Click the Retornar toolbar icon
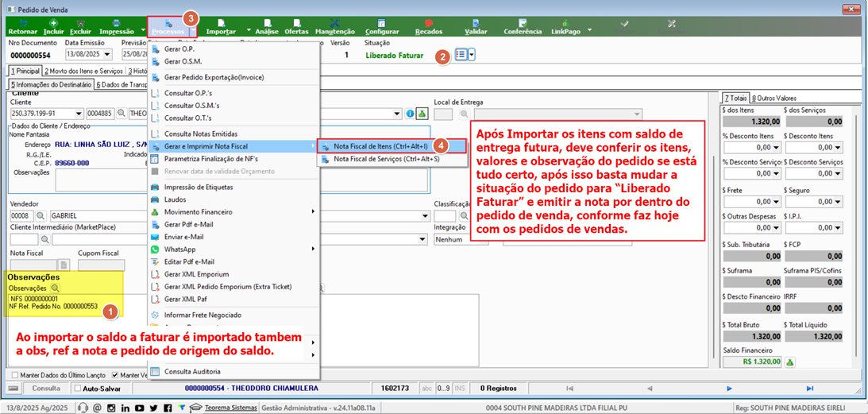 pos(23,24)
